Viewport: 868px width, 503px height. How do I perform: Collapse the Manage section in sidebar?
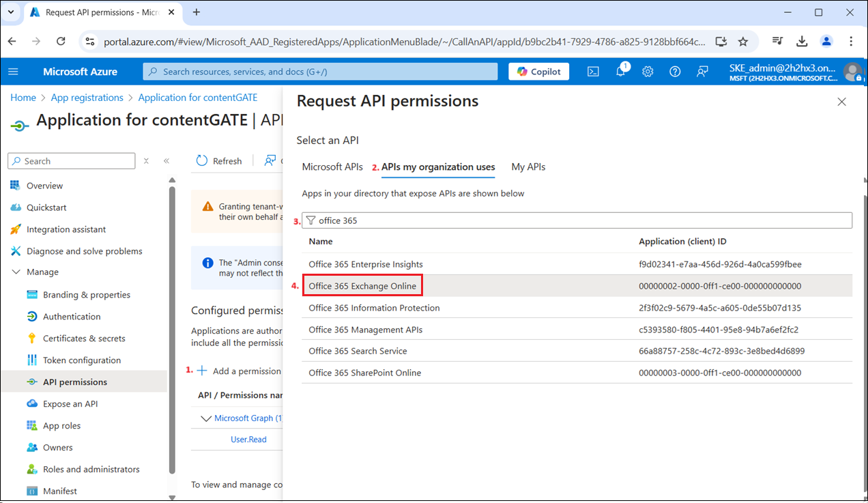click(16, 272)
